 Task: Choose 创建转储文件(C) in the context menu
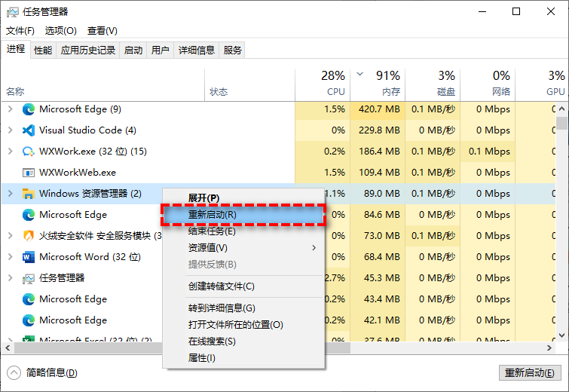click(243, 286)
